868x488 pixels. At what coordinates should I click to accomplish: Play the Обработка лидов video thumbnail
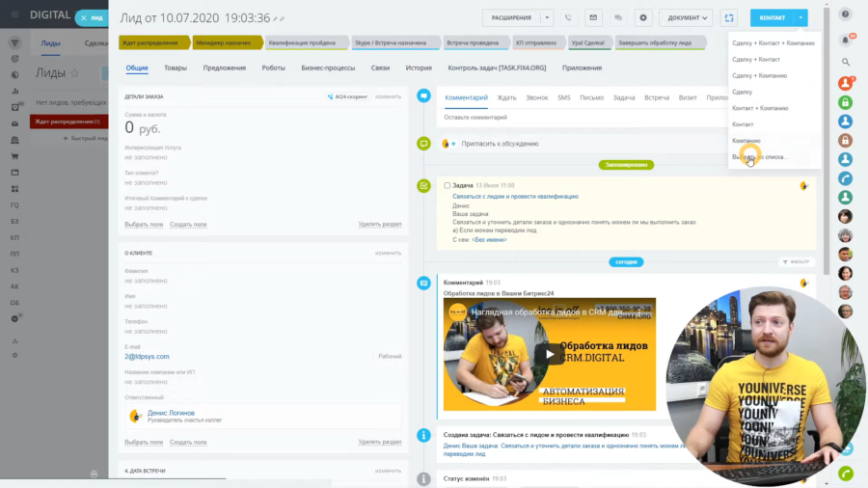(x=549, y=355)
